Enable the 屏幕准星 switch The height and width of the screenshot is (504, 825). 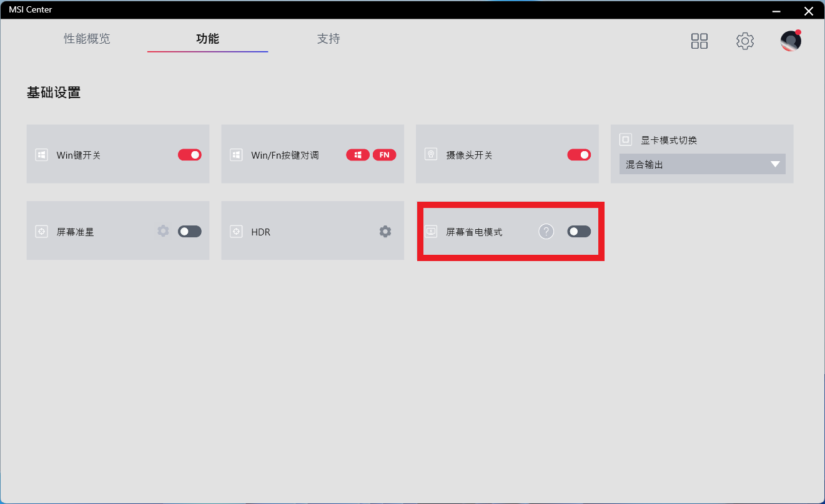[x=190, y=232]
